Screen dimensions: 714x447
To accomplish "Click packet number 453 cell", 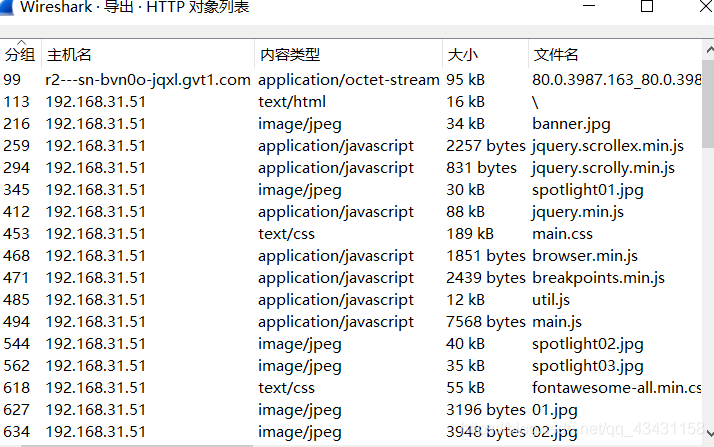I will click(16, 234).
